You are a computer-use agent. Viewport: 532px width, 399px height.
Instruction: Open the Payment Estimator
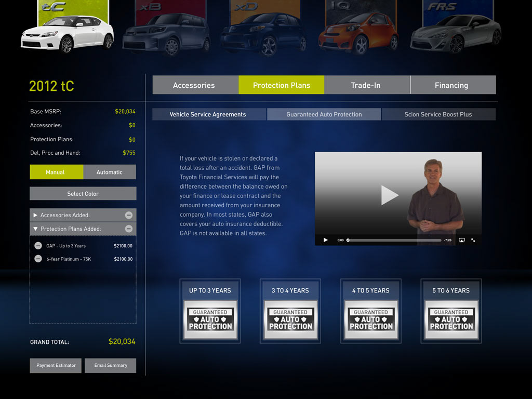coord(56,365)
